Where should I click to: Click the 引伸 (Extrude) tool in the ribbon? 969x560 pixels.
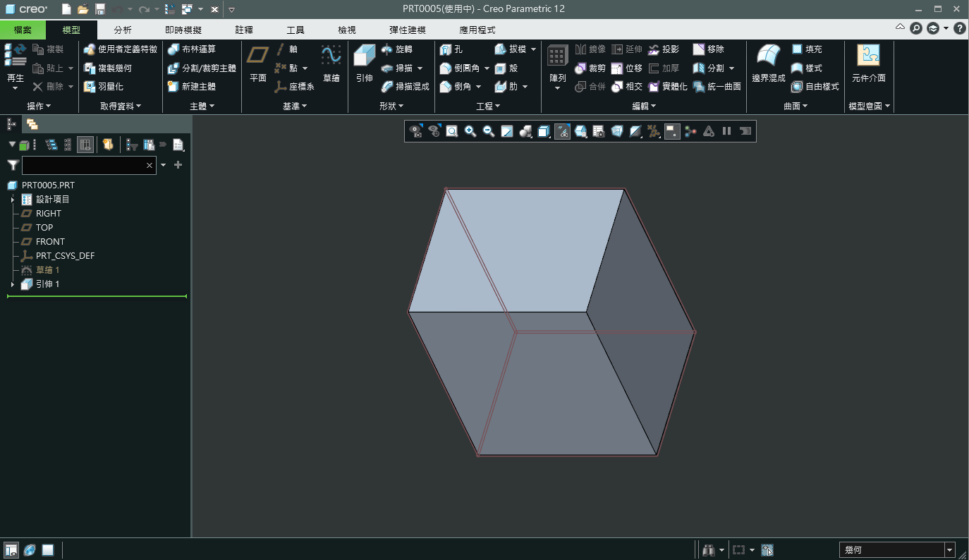tap(364, 65)
